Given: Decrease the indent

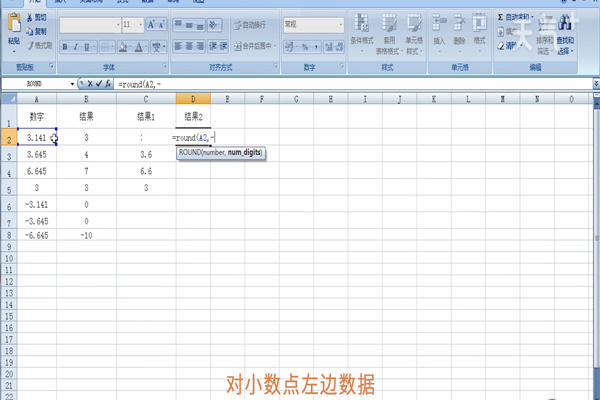Looking at the screenshot, I should point(213,46).
